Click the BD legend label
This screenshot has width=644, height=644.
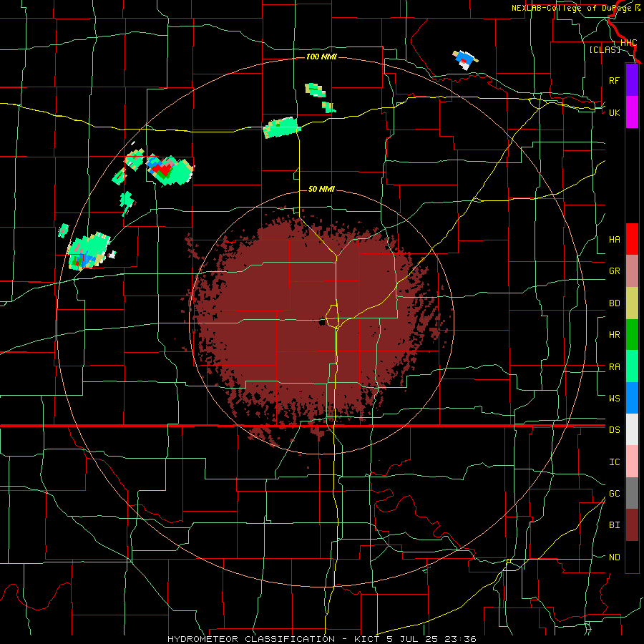tap(614, 303)
